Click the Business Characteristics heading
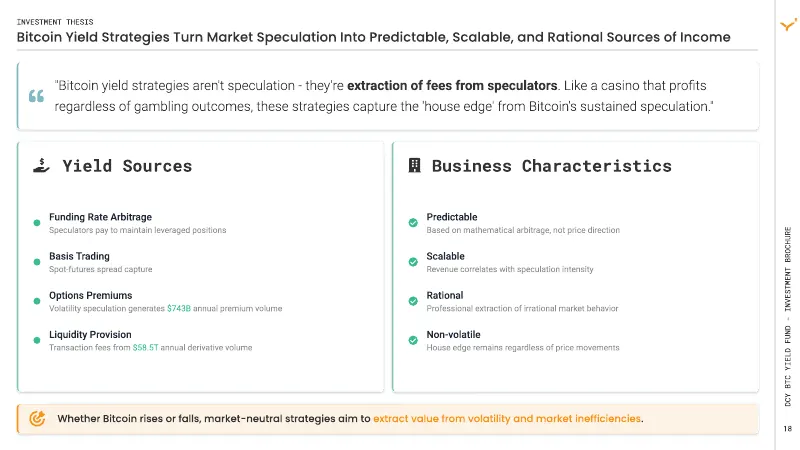 (x=552, y=166)
